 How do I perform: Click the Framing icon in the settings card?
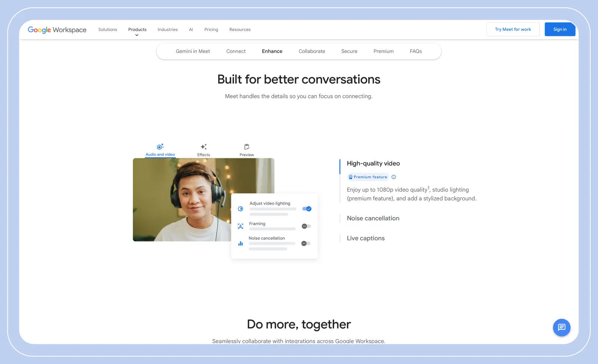[241, 226]
